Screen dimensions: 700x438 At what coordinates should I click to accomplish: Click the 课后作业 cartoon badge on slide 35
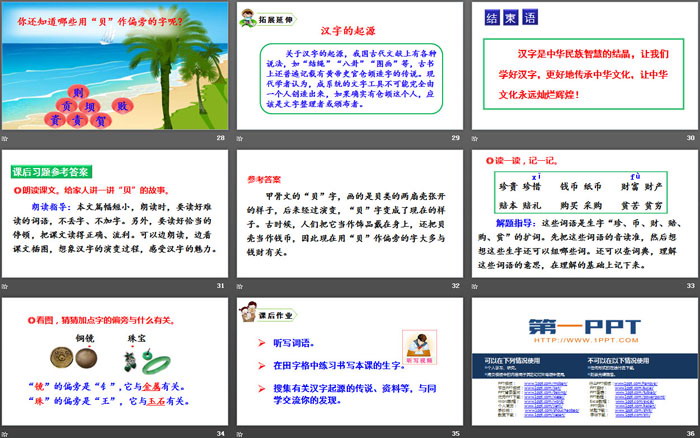point(267,313)
